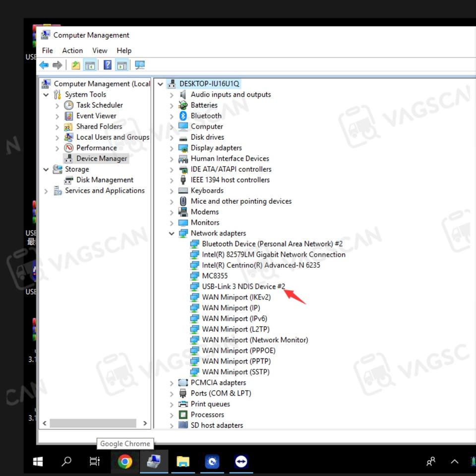476x476 pixels.
Task: Select Task Scheduler in the console tree
Action: (100, 105)
